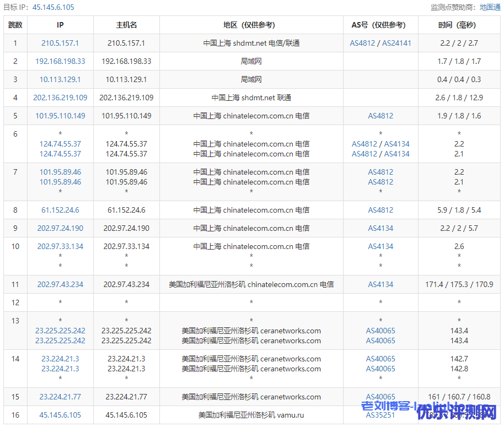The height and width of the screenshot is (427, 504).
Task: Click the AS4134 link in hop 11 row
Action: click(380, 284)
